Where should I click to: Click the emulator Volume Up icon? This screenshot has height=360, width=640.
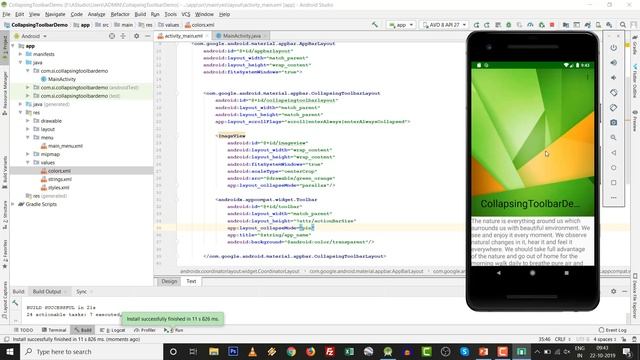point(613,62)
